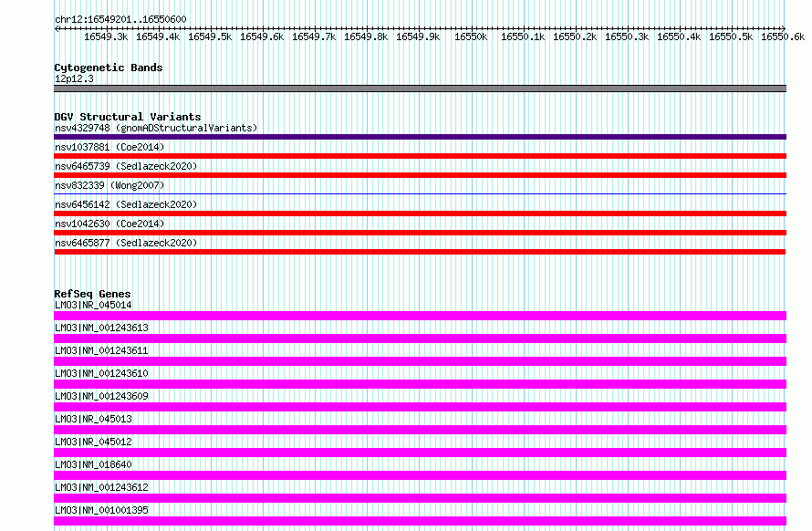Click the 16550.5k ruler position label
The height and width of the screenshot is (531, 812).
pos(731,36)
